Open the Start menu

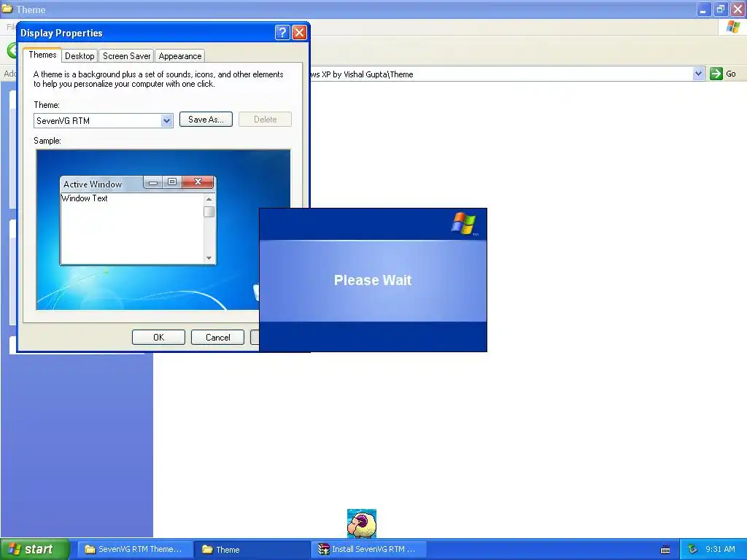[35, 549]
